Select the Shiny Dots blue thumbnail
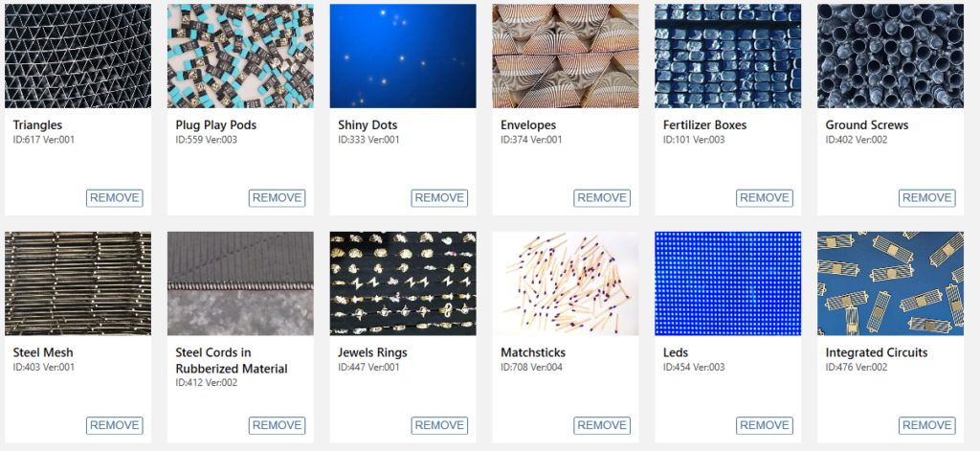This screenshot has width=980, height=451. pyautogui.click(x=403, y=56)
